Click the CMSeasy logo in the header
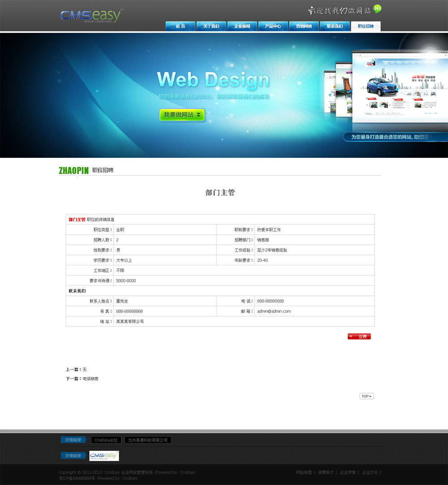448x485 pixels. (91, 16)
